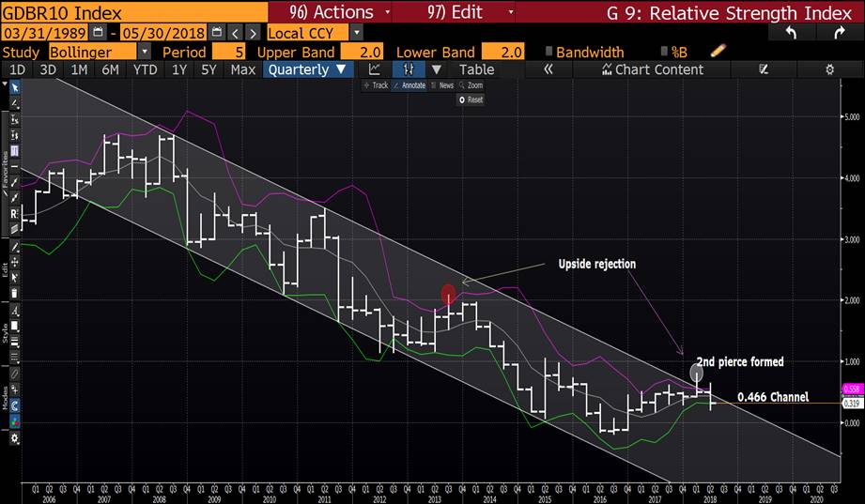Image resolution: width=865 pixels, height=504 pixels.
Task: Expand the Bollinger study dropdown arrow
Action: [x=145, y=52]
